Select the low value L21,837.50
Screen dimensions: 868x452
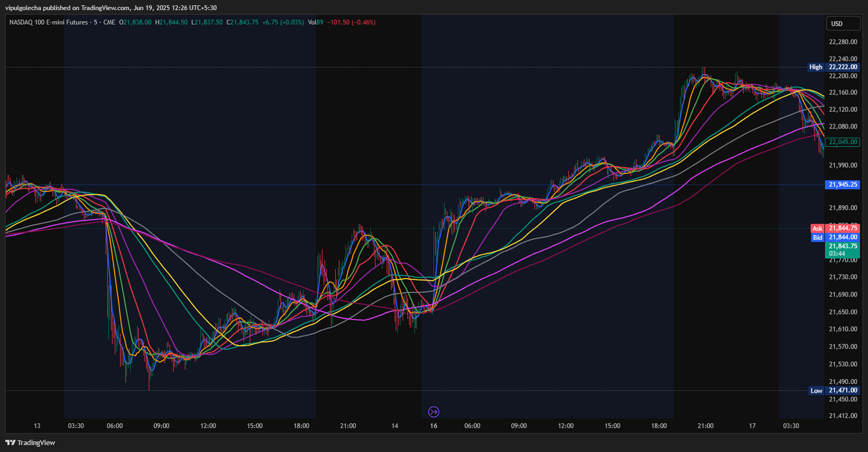point(207,22)
